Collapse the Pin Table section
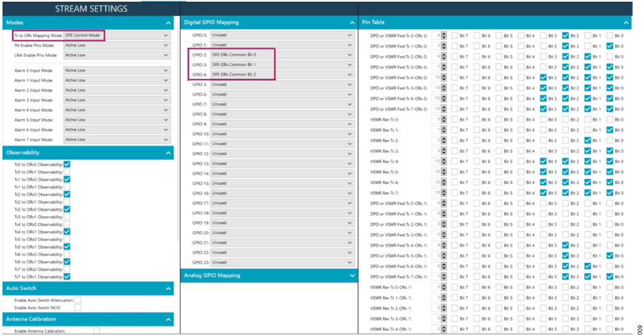 pos(626,23)
